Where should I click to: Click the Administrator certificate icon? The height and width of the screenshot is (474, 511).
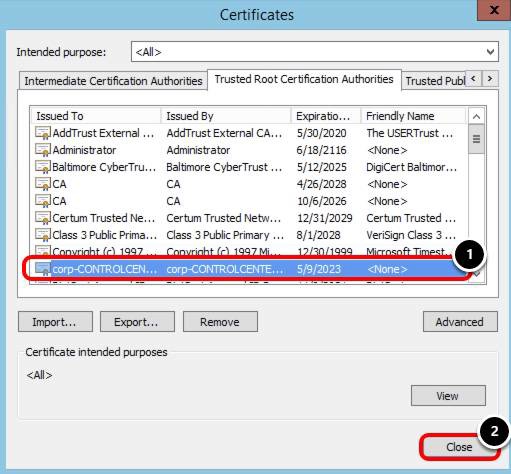pyautogui.click(x=43, y=150)
